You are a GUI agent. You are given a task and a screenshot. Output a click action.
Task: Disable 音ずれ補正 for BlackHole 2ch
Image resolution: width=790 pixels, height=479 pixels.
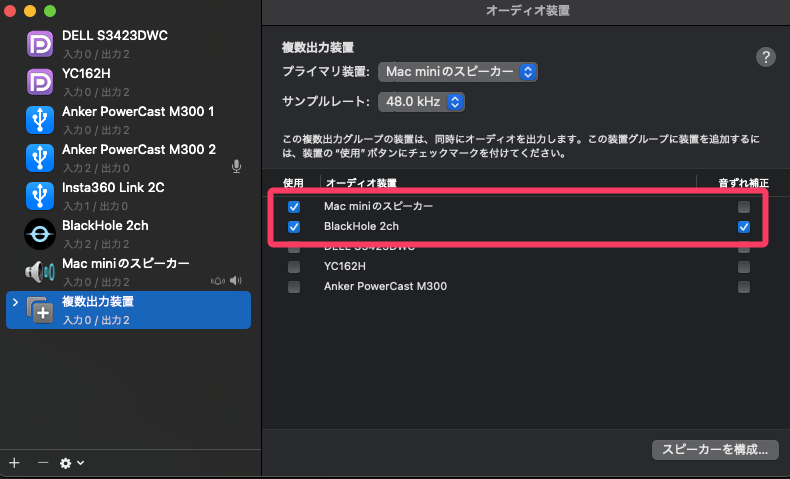click(744, 227)
